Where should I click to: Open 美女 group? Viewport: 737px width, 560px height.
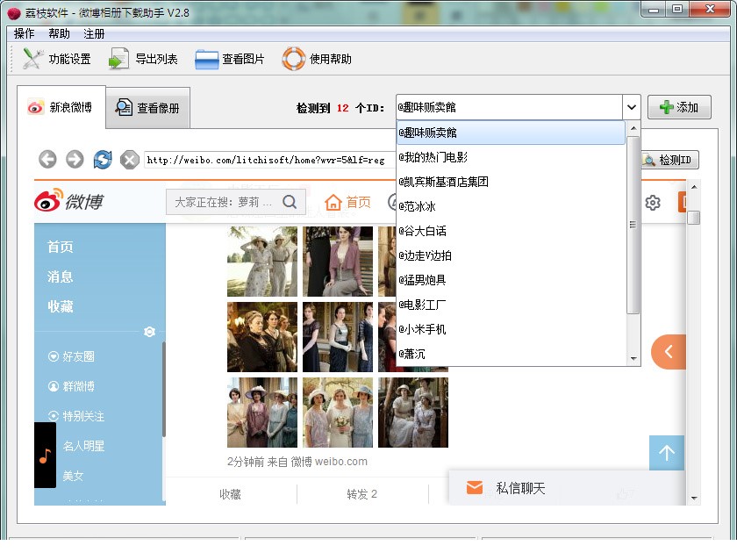coord(73,476)
